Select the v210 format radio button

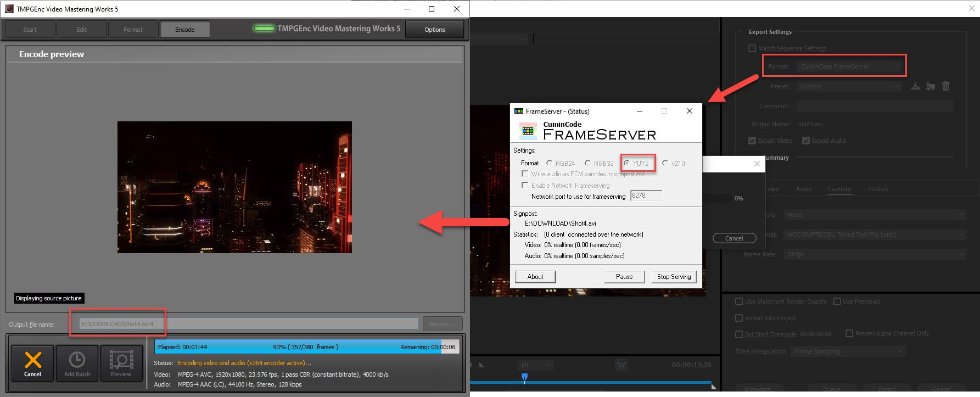[665, 163]
